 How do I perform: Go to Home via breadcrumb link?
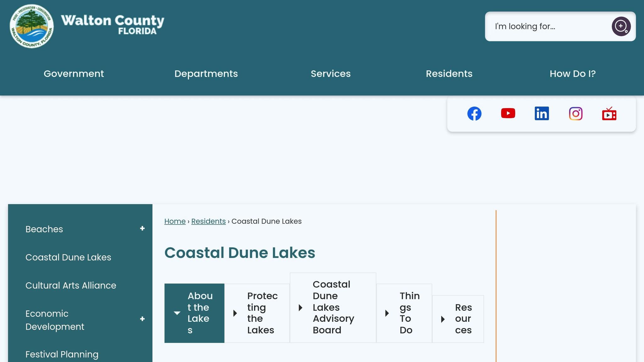coord(175,221)
